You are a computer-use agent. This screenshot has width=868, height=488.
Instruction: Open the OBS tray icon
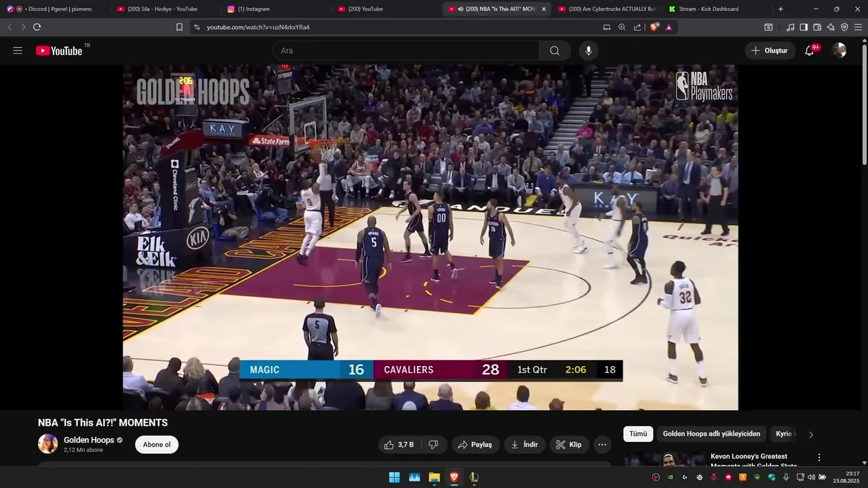656,477
